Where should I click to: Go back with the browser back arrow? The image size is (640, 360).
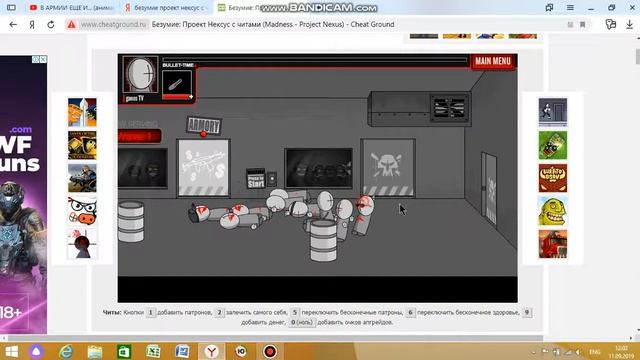pyautogui.click(x=13, y=24)
